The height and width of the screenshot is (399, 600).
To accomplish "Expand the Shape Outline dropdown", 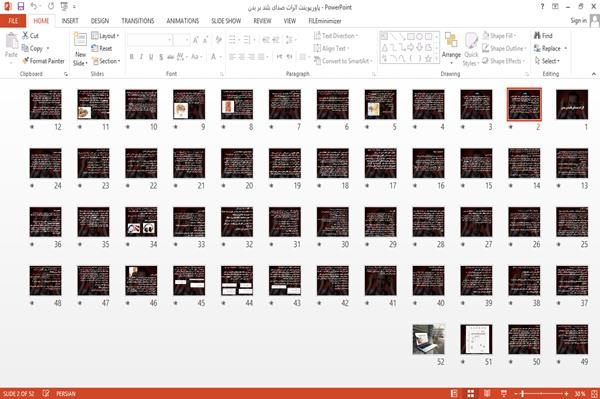I will point(504,48).
